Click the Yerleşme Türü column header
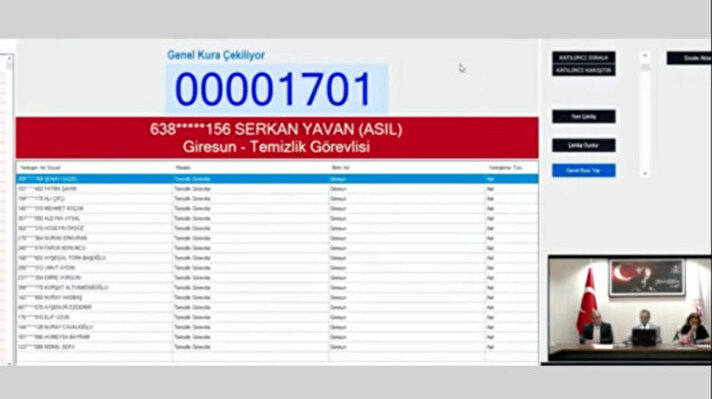This screenshot has width=712, height=399. click(x=512, y=168)
